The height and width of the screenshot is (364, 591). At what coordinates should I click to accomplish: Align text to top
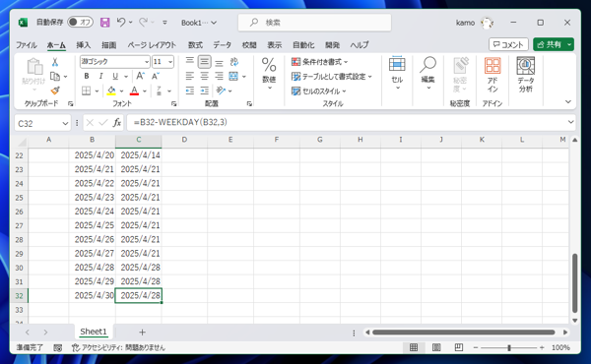pyautogui.click(x=189, y=62)
